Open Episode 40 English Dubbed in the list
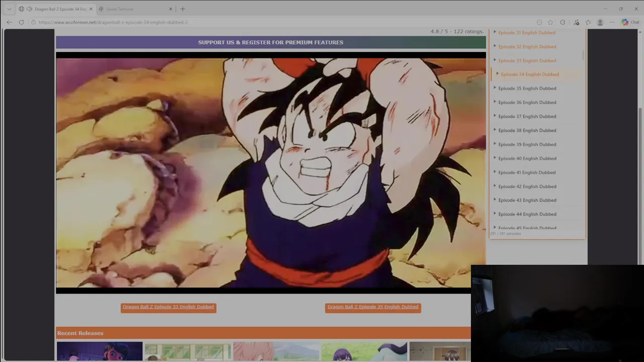Screen dimensions: 644x362 coord(527,159)
